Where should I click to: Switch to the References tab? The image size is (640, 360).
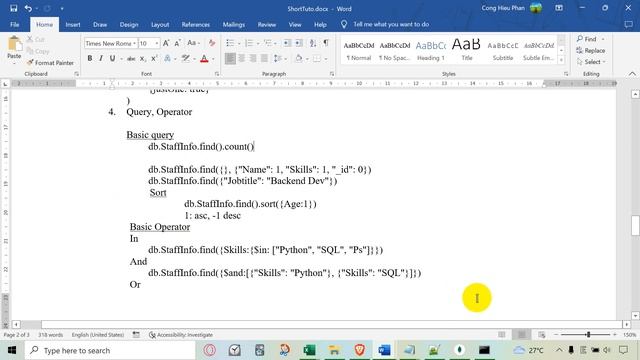pyautogui.click(x=196, y=24)
